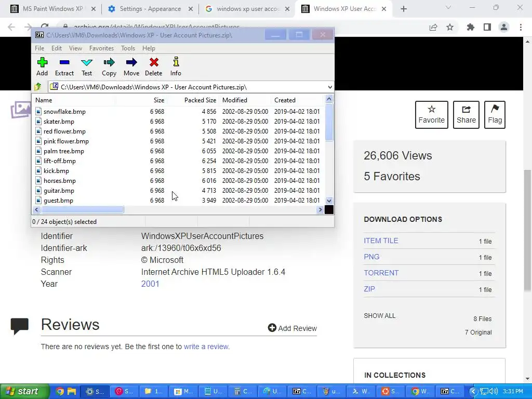Click the network icon in system tray

(484, 391)
